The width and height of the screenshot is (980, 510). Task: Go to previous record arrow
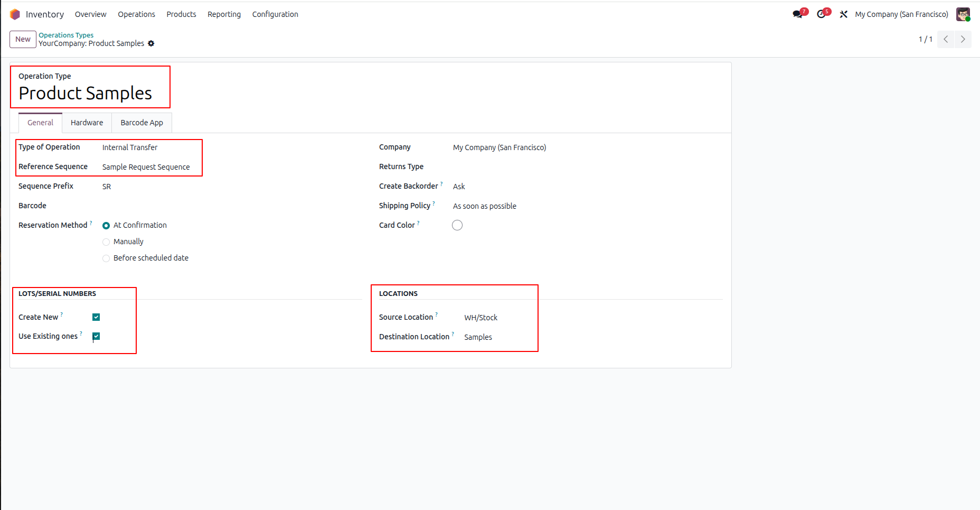tap(946, 39)
